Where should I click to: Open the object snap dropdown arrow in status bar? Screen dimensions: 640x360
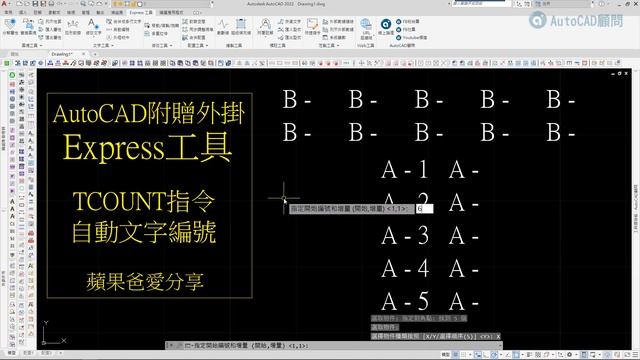(x=522, y=355)
